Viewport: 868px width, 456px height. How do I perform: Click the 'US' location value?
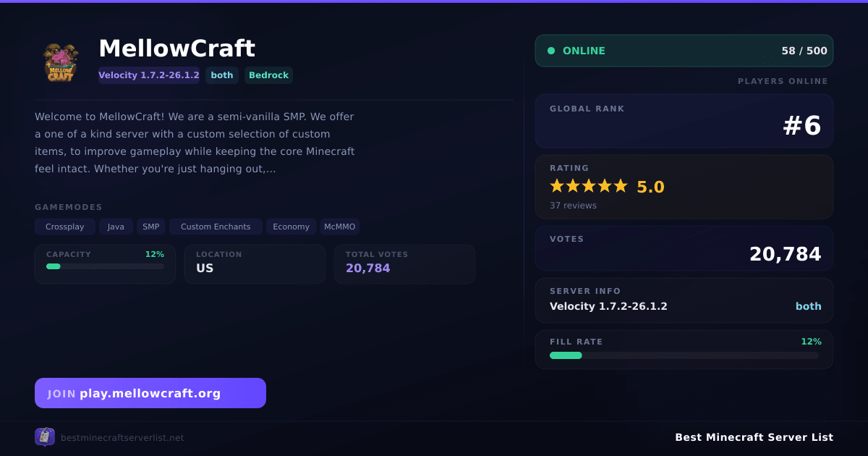pyautogui.click(x=205, y=268)
